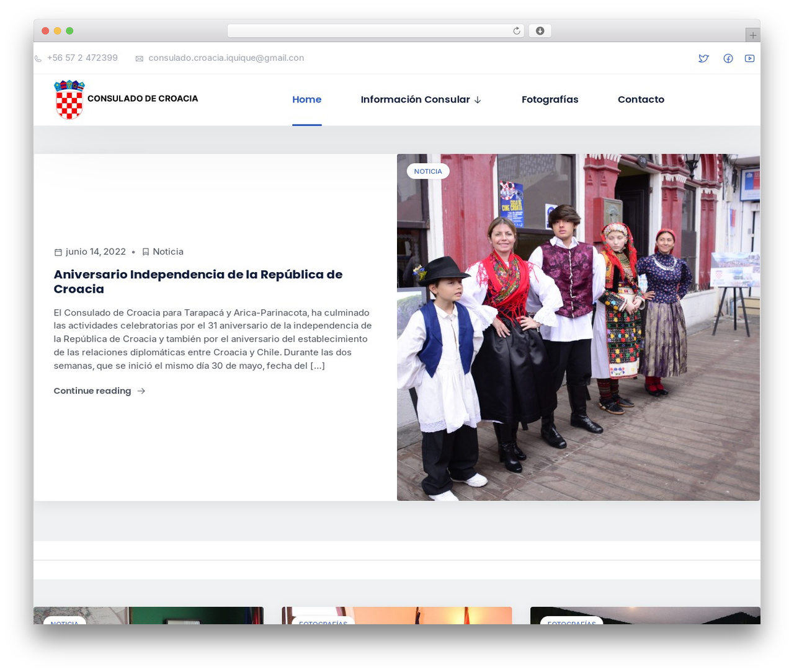Go to the Home menu item

point(307,99)
